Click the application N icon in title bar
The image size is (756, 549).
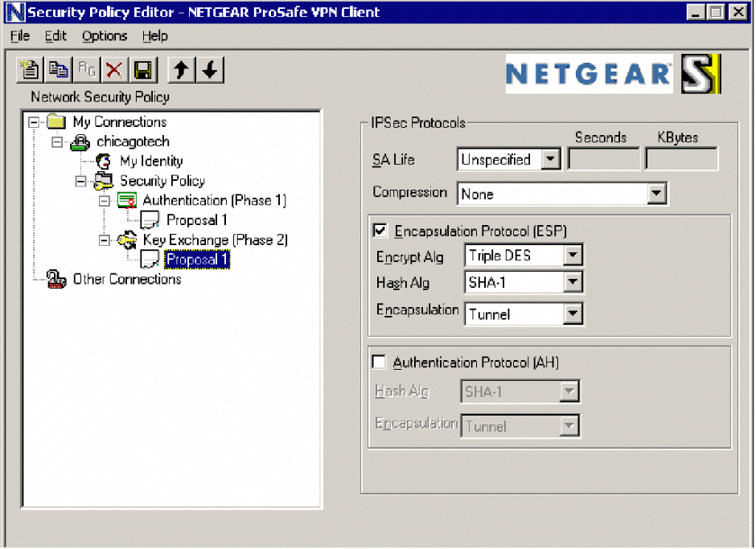click(x=15, y=12)
